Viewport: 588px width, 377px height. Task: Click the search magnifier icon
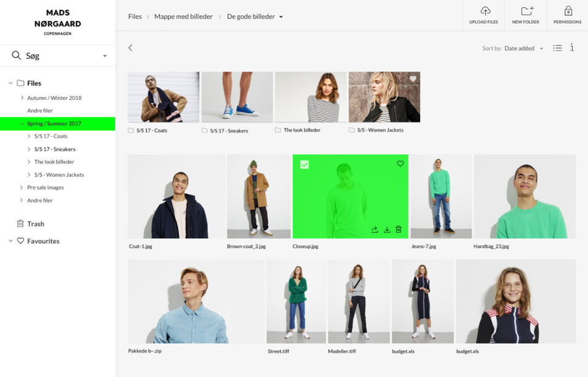[x=16, y=56]
